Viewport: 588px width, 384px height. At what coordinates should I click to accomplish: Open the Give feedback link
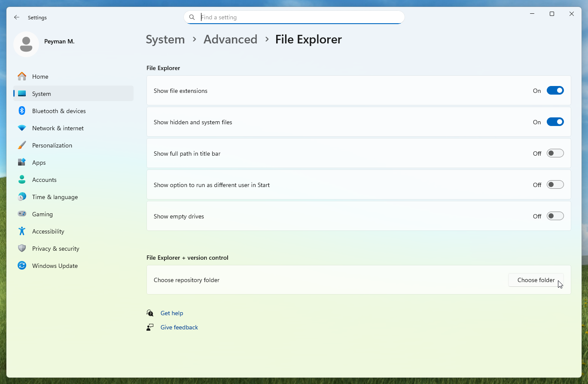pyautogui.click(x=179, y=327)
